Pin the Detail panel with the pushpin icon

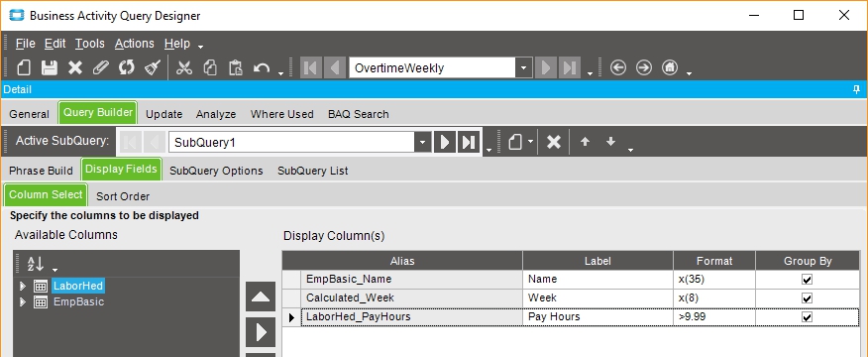[x=857, y=89]
